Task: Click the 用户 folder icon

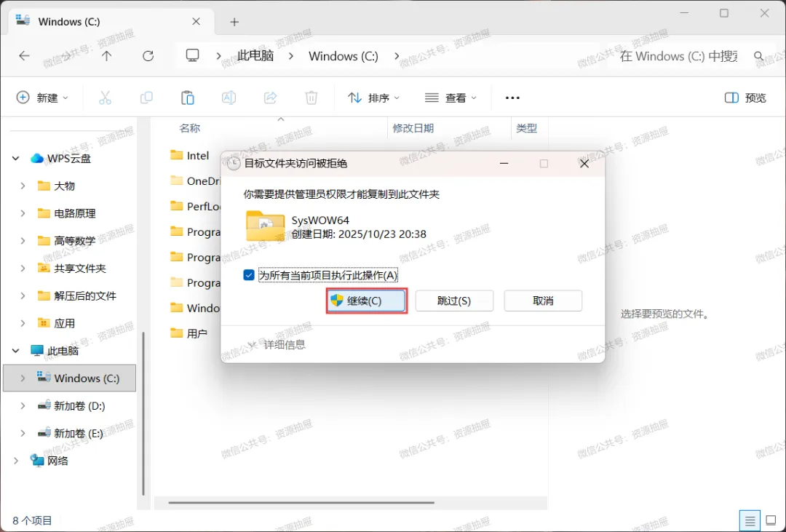Action: pyautogui.click(x=176, y=333)
